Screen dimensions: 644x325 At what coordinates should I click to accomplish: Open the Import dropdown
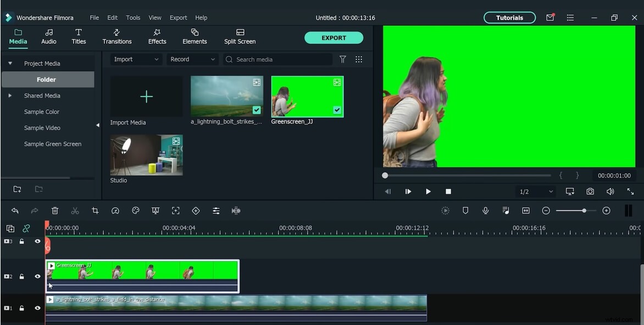pos(136,59)
